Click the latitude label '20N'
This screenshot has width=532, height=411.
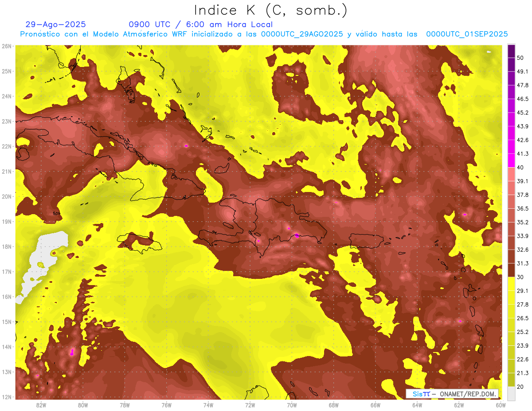pos(7,196)
